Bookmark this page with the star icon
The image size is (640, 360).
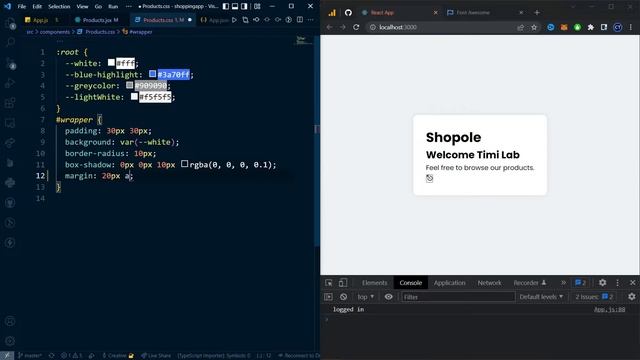tap(534, 27)
